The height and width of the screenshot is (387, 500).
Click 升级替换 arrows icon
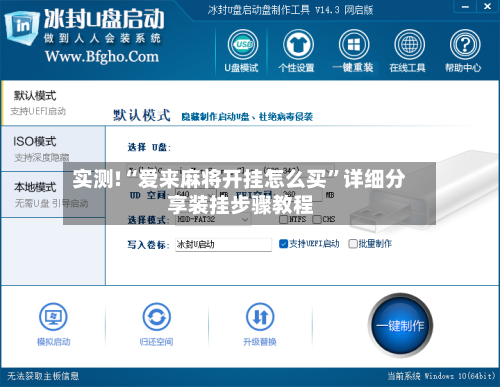(x=260, y=317)
